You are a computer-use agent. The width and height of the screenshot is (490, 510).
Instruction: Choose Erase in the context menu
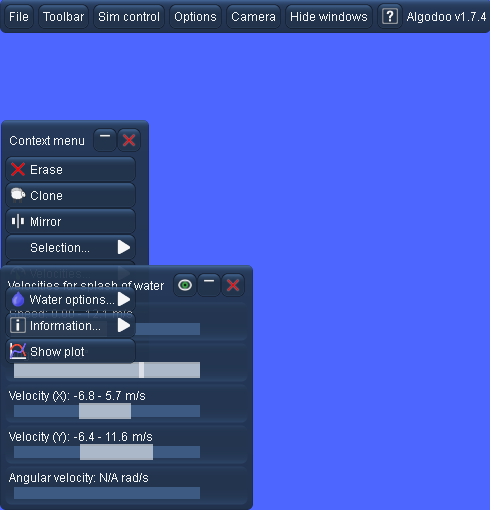click(71, 170)
